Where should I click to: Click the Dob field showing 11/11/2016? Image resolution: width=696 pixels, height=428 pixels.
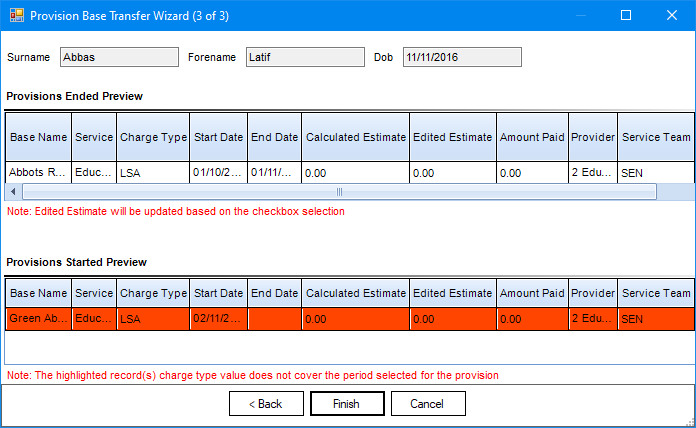pyautogui.click(x=462, y=58)
